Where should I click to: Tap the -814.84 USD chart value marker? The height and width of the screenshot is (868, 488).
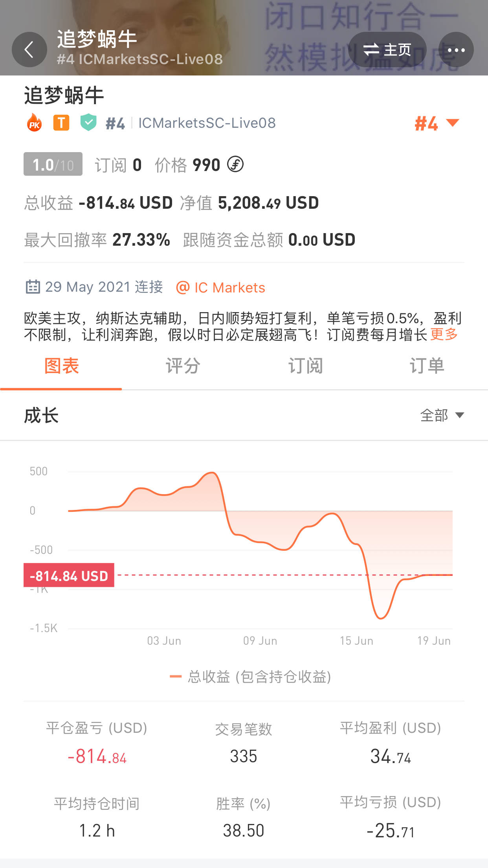click(69, 576)
